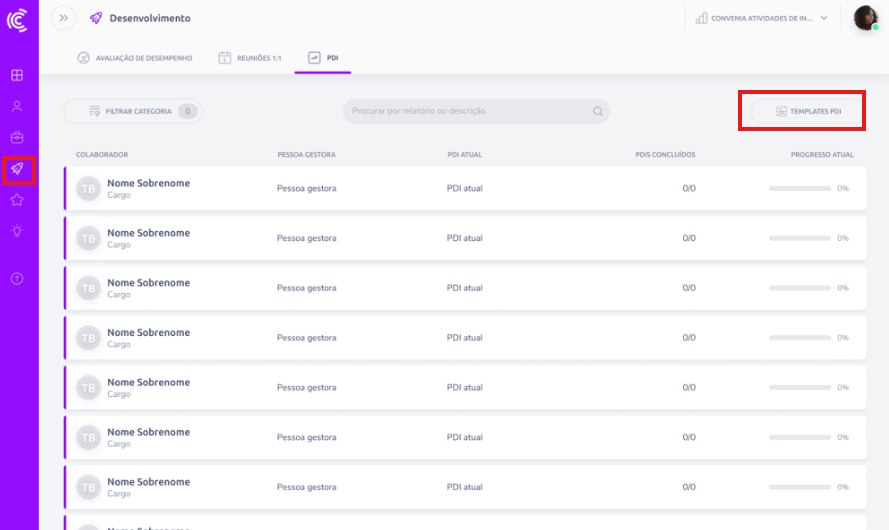Open the person icon in the sidebar
The width and height of the screenshot is (889, 530).
click(x=17, y=106)
